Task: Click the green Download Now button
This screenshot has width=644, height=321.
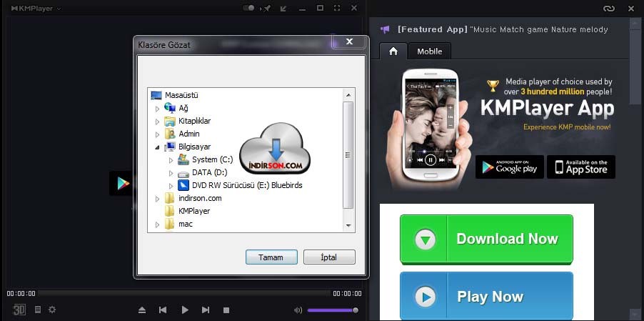Action: tap(486, 239)
